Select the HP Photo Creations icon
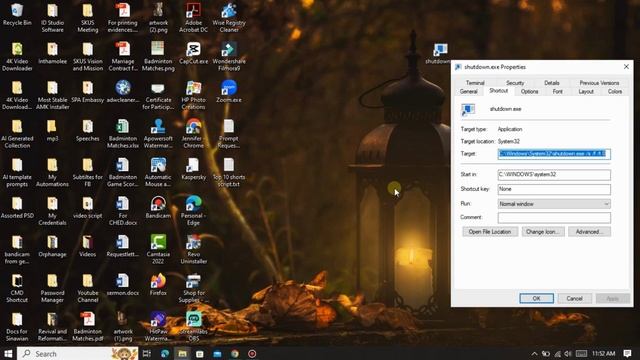Screen dimensions: 640x360 193,95
